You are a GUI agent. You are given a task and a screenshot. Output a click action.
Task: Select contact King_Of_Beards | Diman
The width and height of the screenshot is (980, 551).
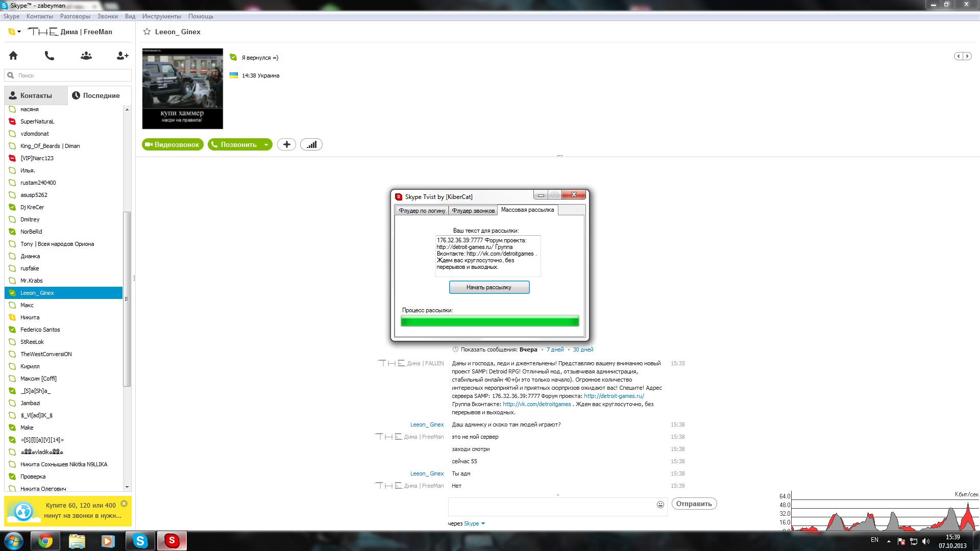tap(64, 146)
